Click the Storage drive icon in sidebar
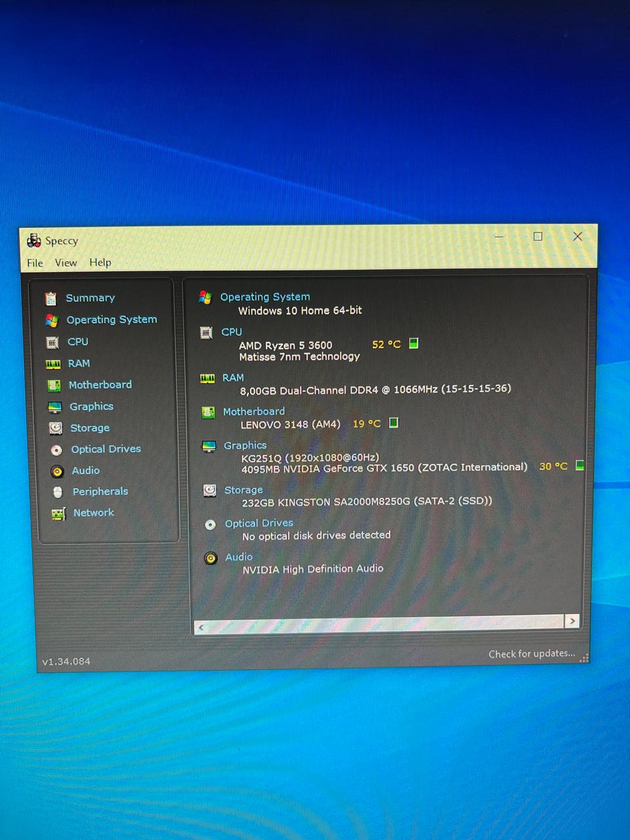Screen dimensions: 630x840 pos(56,428)
